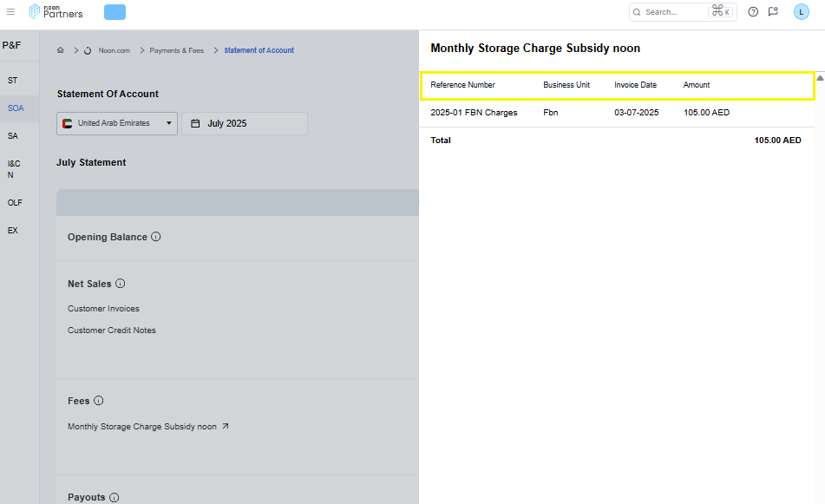Open the Statement of Account breadcrumb
The width and height of the screenshot is (825, 504).
(259, 50)
